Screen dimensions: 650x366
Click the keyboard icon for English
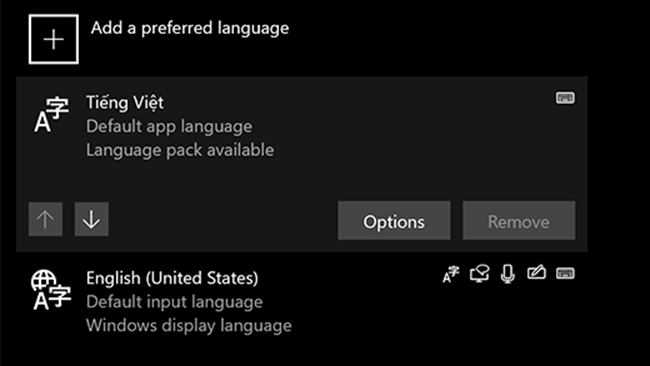pos(565,274)
